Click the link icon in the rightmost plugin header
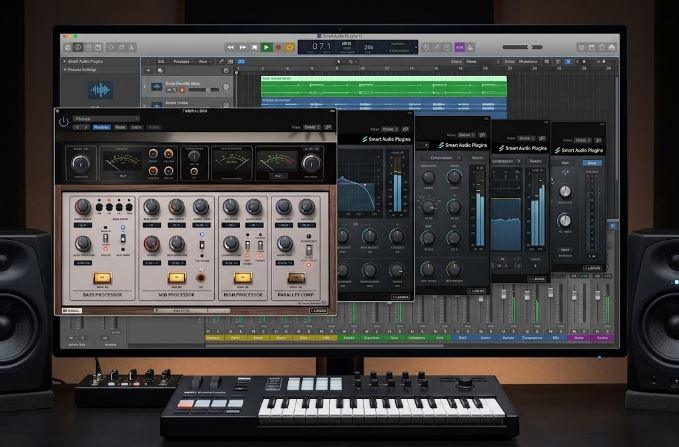 pos(598,140)
